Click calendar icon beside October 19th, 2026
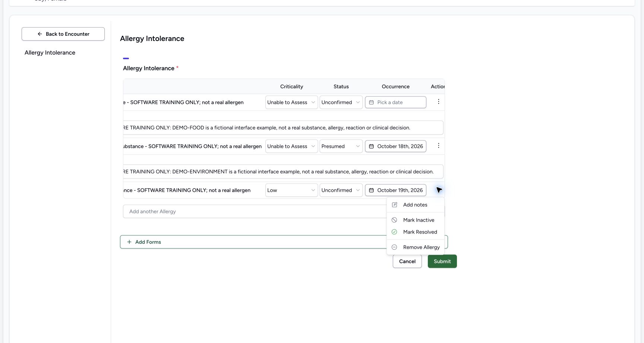Image resolution: width=644 pixels, height=343 pixels. coord(371,190)
